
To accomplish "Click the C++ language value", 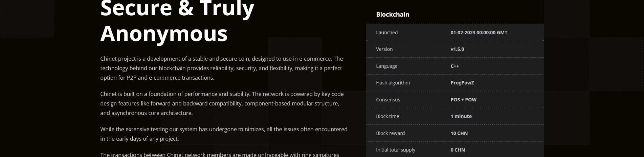I will click(x=455, y=66).
